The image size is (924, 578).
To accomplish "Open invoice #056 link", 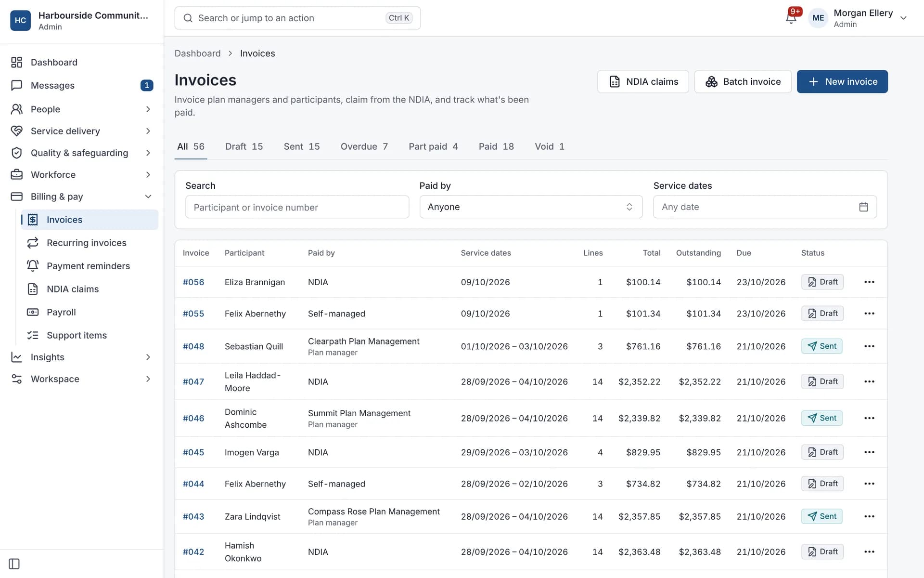I will (193, 282).
